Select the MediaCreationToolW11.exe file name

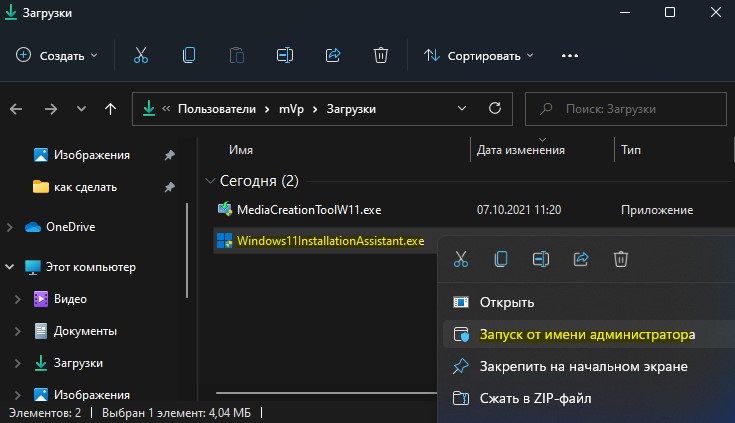[309, 210]
